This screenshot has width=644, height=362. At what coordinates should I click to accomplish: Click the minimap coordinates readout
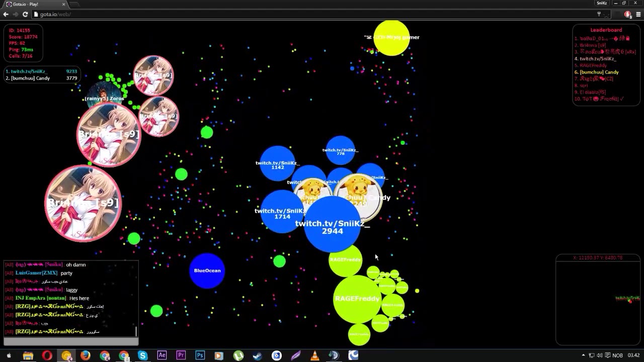598,258
